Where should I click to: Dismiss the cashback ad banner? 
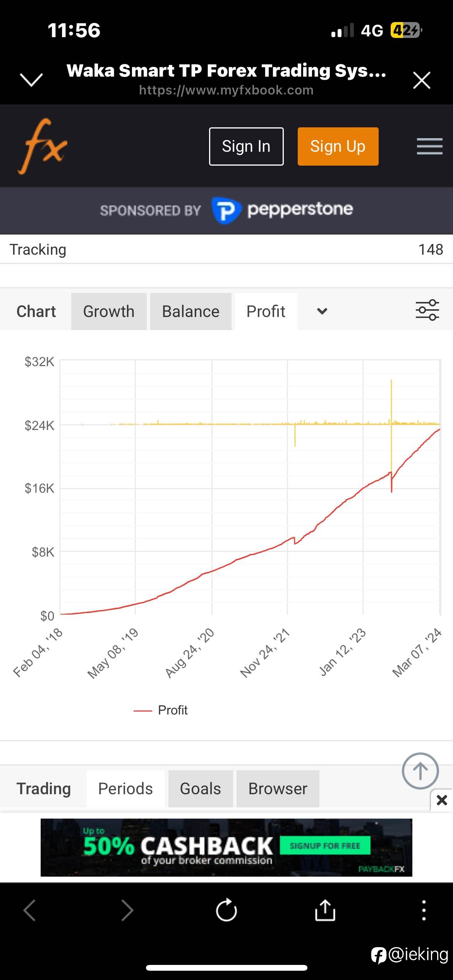pyautogui.click(x=442, y=800)
